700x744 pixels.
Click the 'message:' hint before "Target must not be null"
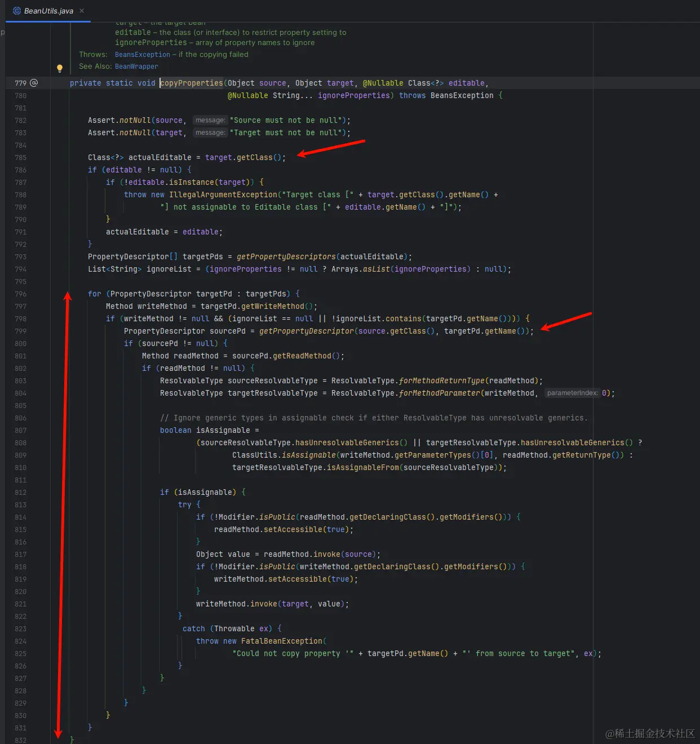tap(210, 132)
